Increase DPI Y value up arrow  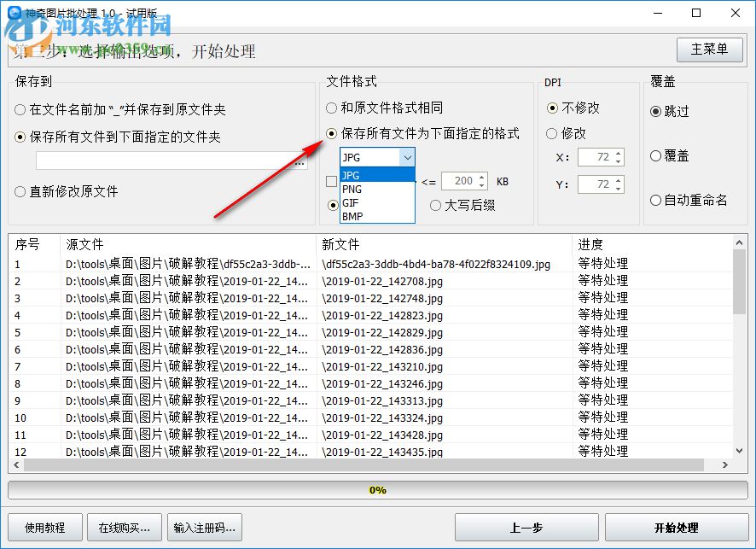(619, 180)
